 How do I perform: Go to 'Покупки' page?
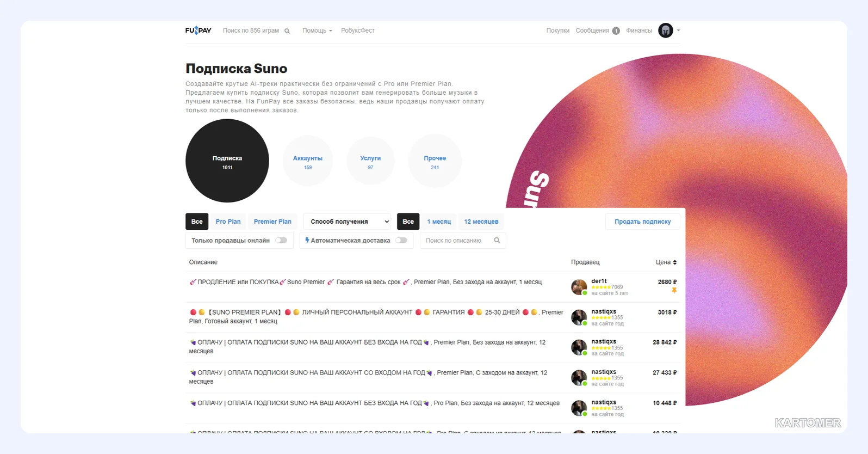point(558,30)
